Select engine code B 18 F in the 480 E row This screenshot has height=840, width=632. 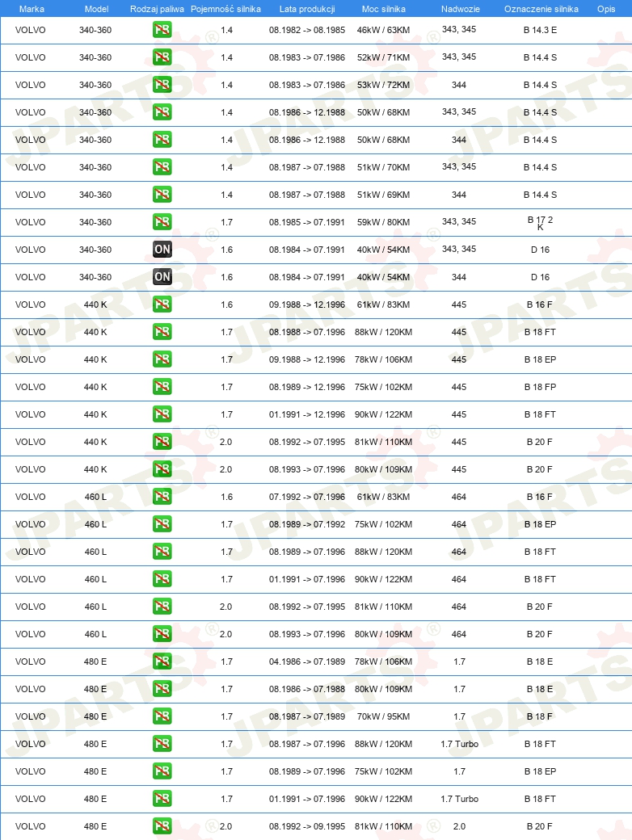tap(540, 716)
